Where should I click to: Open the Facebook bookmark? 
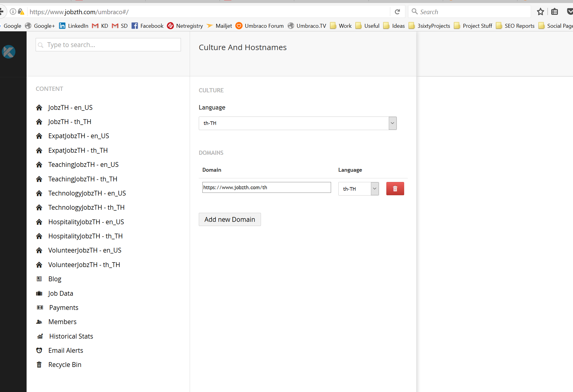point(147,26)
